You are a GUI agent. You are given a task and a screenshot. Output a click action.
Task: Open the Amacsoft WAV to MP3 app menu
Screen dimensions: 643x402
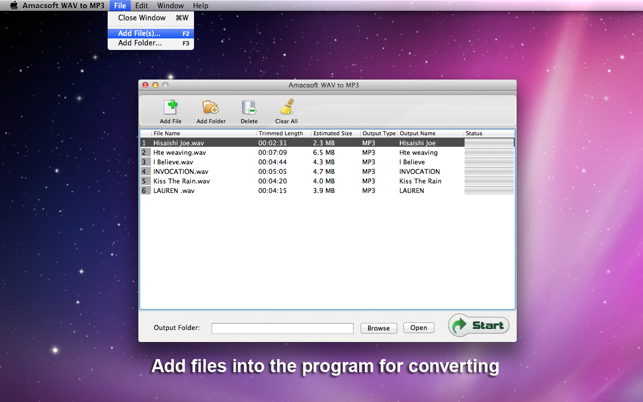[63, 5]
